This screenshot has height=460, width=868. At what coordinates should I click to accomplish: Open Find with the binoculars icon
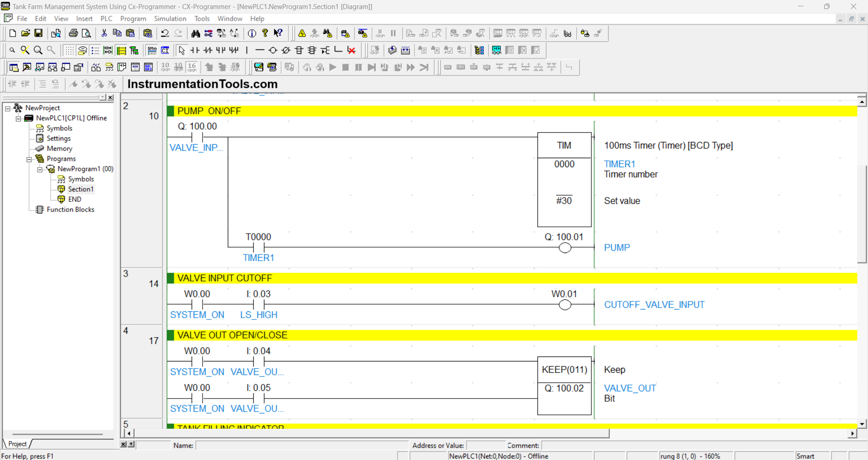pos(195,33)
